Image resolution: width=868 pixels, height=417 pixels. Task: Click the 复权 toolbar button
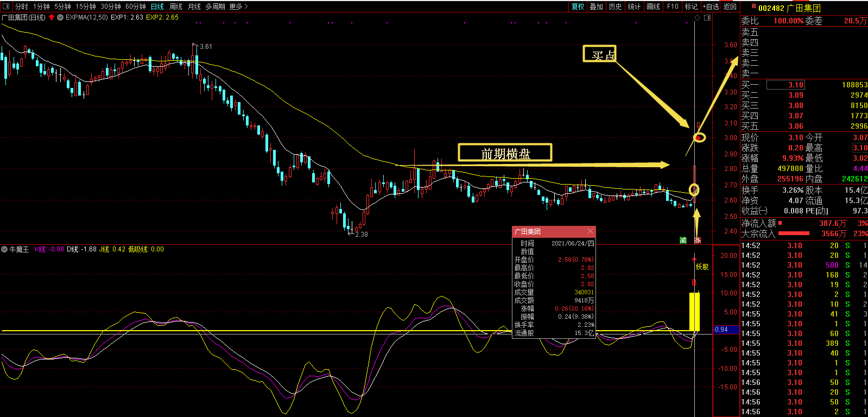click(x=578, y=7)
